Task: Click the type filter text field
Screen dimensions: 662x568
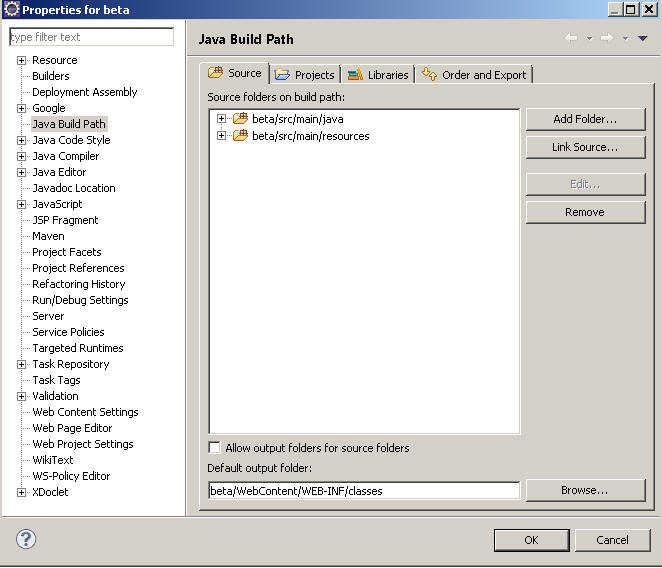Action: [91, 37]
